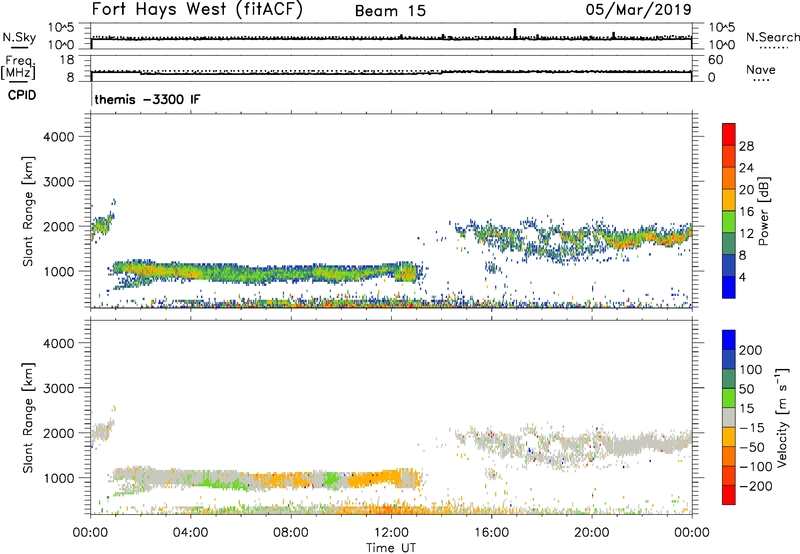Click the date '05/Mar/2019'
Image resolution: width=800 pixels, height=554 pixels.
point(638,10)
